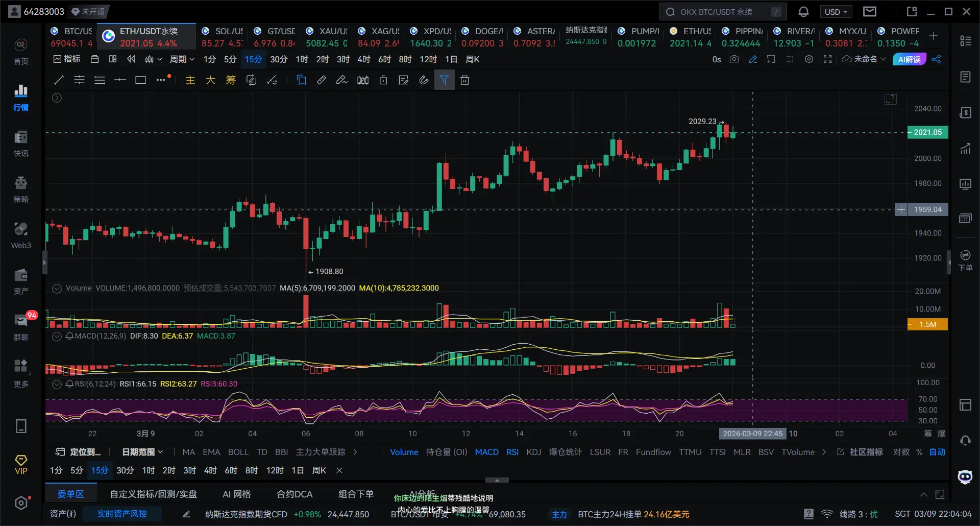Click the 筹 chip distribution icon
Image resolution: width=980 pixels, height=526 pixels.
coord(231,80)
